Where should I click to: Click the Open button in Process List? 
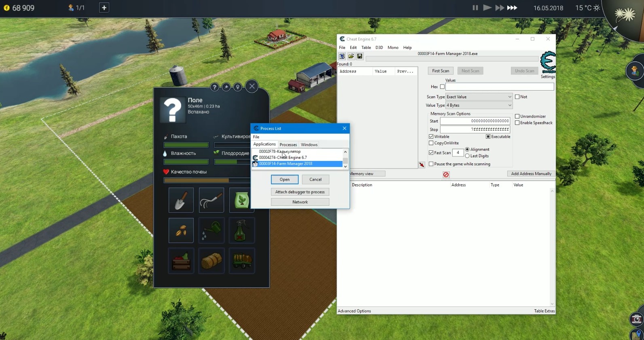[x=285, y=180]
